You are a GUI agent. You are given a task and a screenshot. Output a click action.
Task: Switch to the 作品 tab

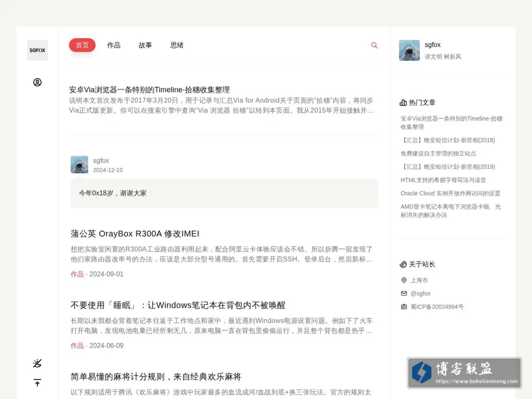(x=114, y=45)
